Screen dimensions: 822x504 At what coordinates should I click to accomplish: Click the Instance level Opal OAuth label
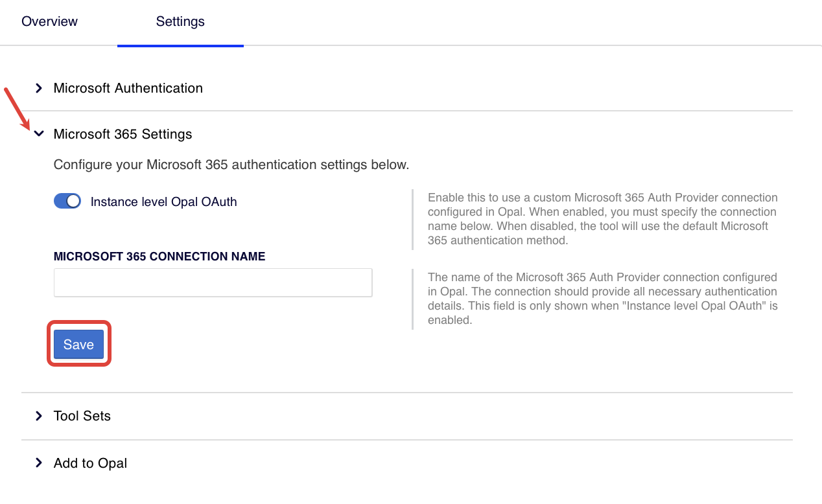click(x=163, y=202)
